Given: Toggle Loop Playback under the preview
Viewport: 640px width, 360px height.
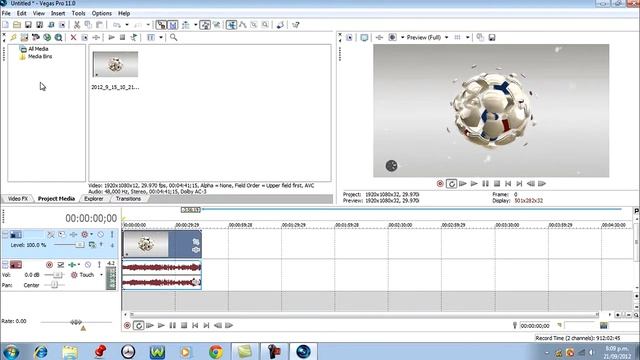Looking at the screenshot, I should (x=451, y=184).
